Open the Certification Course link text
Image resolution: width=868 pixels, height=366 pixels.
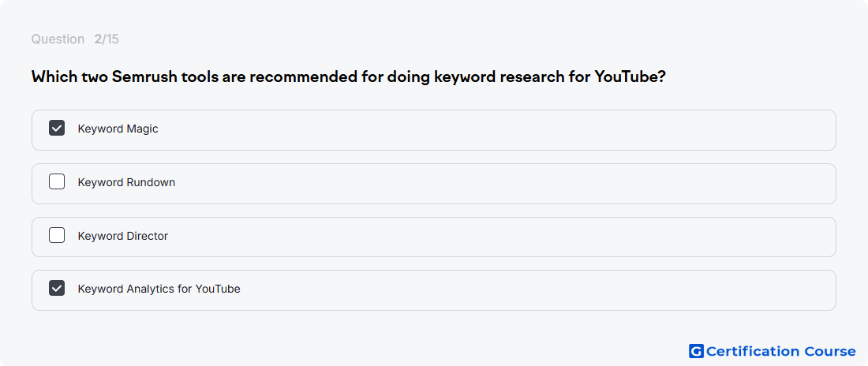coord(780,351)
